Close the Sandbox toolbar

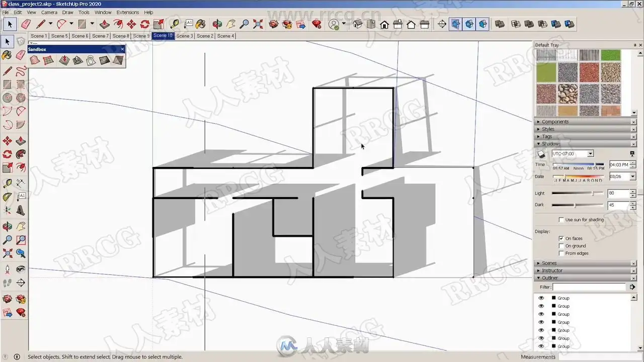(122, 49)
